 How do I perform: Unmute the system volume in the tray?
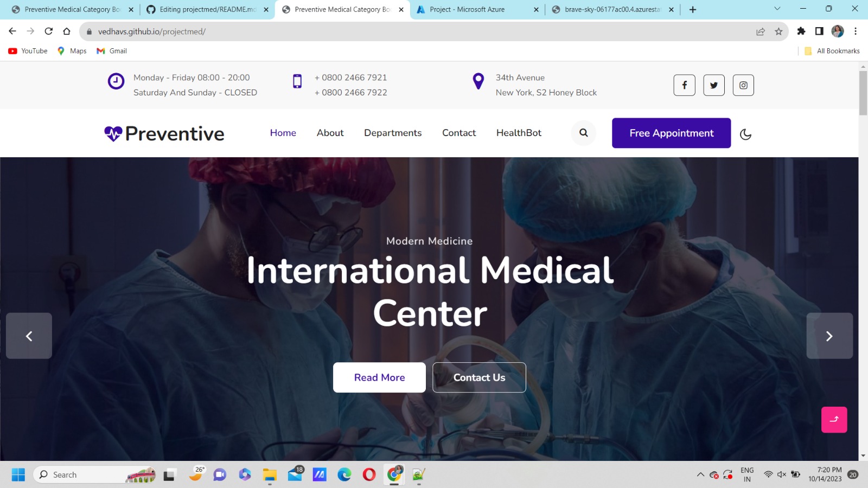[781, 474]
